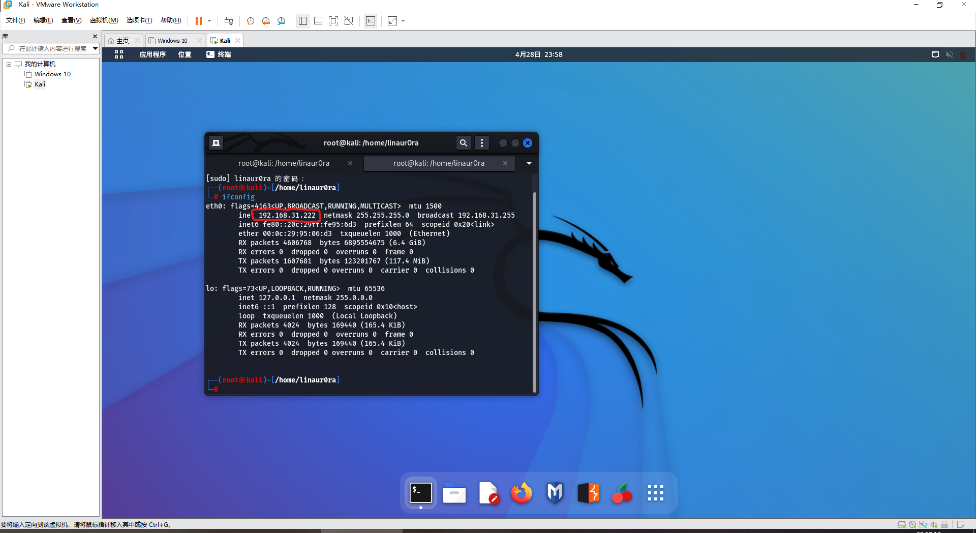Open the Kali workspace overview grid icon
980x533 pixels.
pyautogui.click(x=119, y=54)
